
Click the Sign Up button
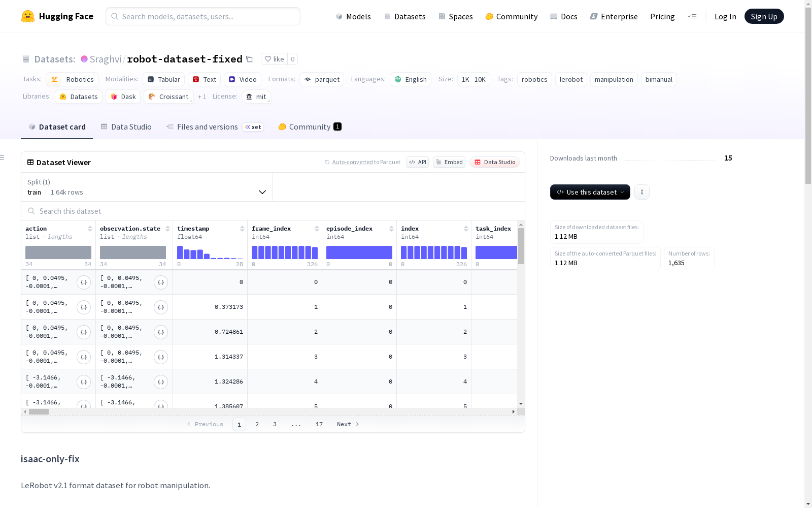point(764,16)
